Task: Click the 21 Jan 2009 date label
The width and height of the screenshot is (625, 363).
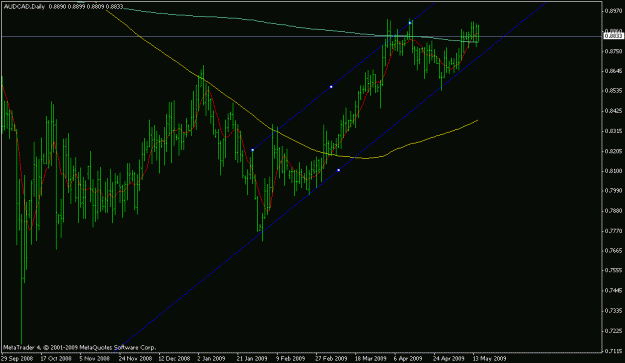Action: coord(252,358)
